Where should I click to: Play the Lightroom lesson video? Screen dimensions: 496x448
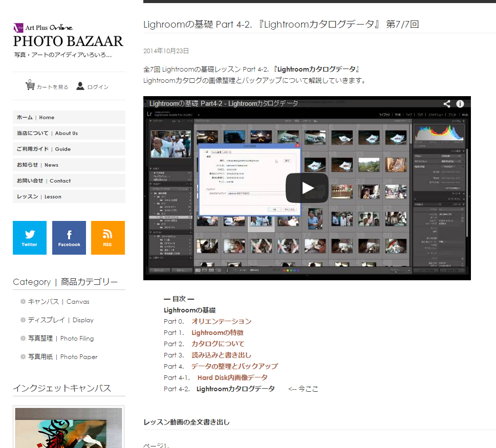click(307, 188)
